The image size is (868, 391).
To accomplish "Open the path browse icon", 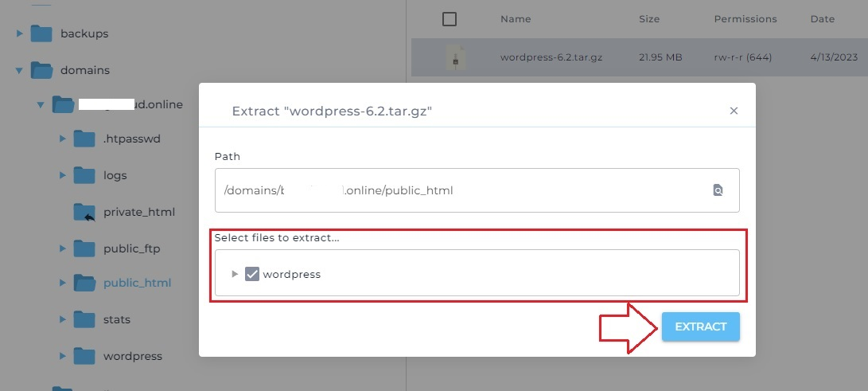I will pyautogui.click(x=718, y=190).
